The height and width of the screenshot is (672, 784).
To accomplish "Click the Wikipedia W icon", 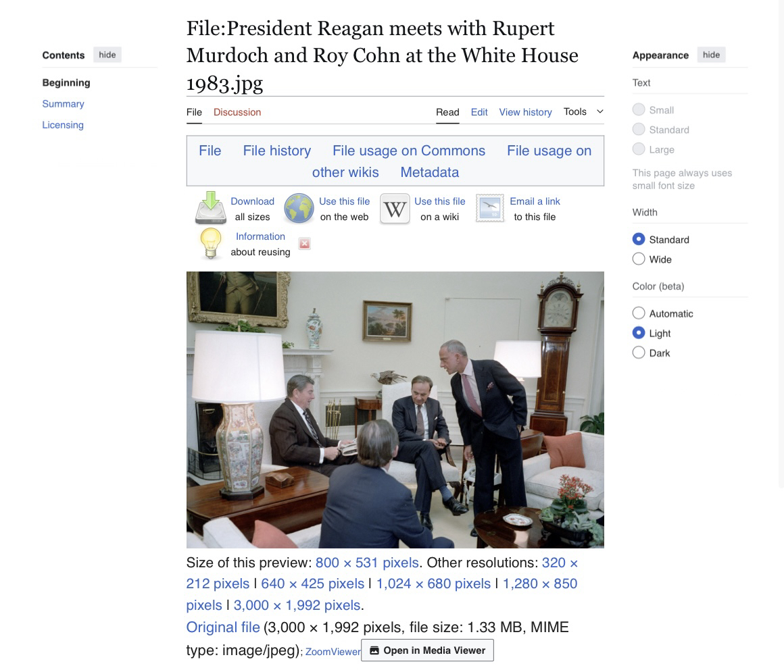I will [x=395, y=209].
